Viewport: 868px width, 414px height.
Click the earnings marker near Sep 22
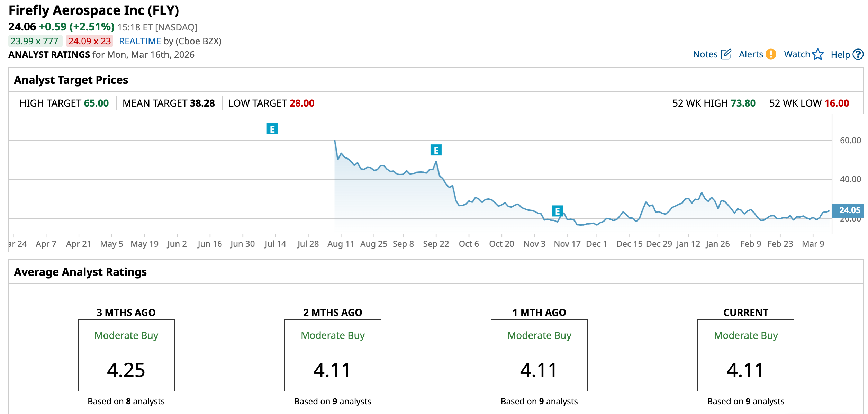436,150
